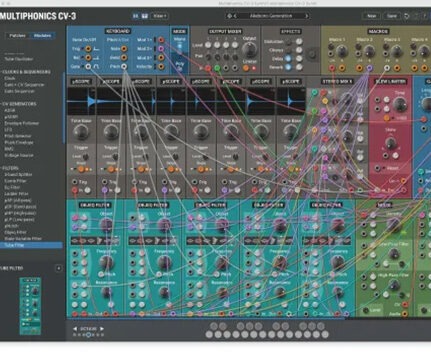Go to previous preset with left arrow

tap(235, 16)
